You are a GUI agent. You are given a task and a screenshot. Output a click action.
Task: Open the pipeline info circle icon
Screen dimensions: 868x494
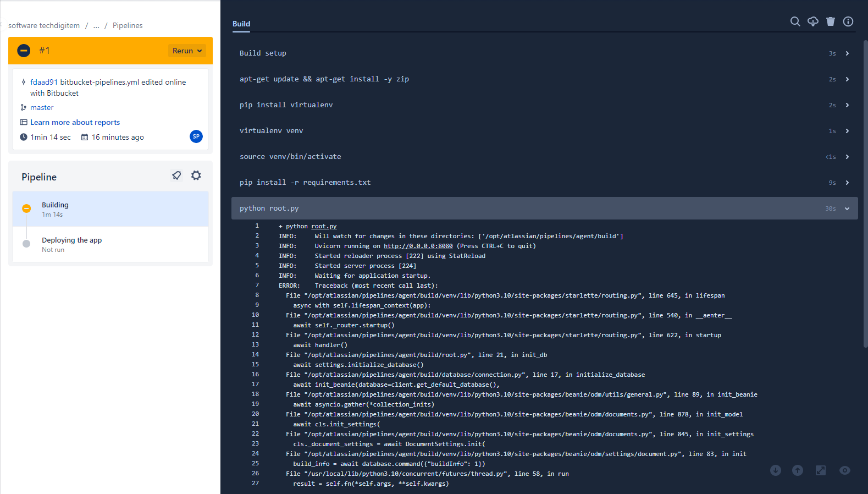click(848, 21)
